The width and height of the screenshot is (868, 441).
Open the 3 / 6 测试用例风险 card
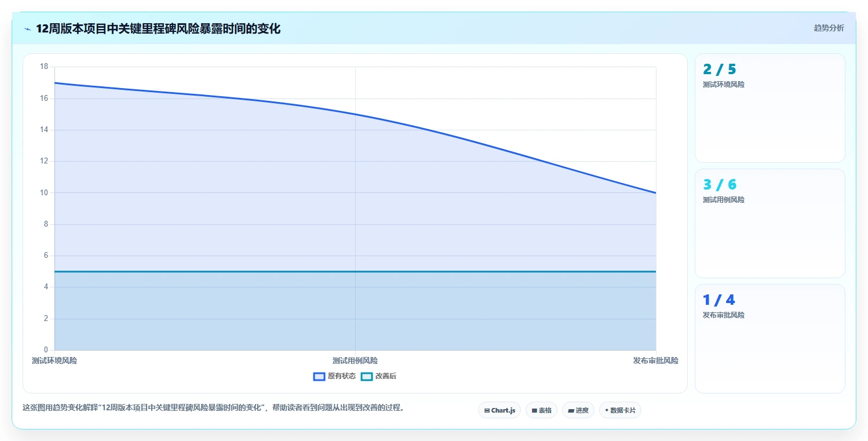[769, 223]
